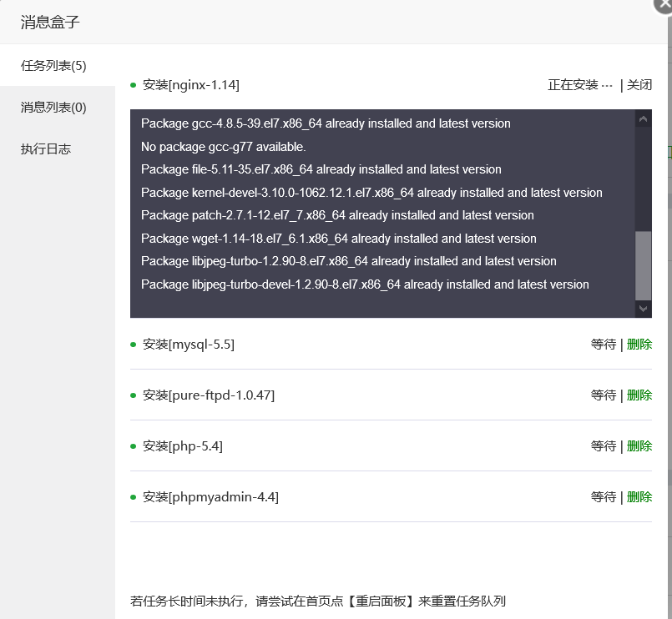Open the 消息列表(0) tab

53,108
